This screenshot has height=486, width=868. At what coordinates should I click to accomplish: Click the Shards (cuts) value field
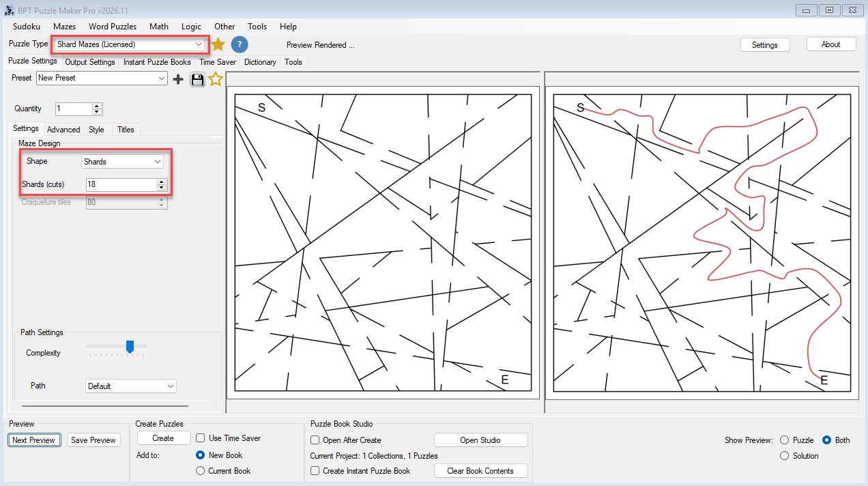point(121,185)
